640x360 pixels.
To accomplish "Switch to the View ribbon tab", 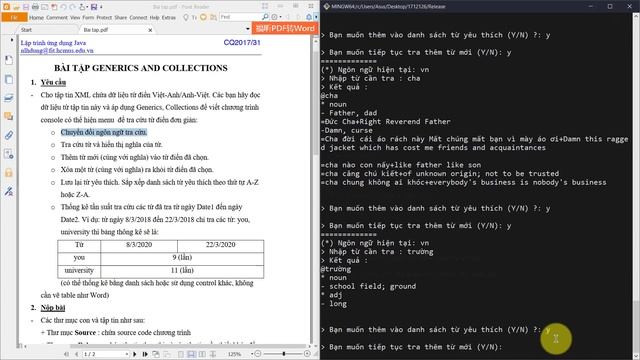I will click(x=75, y=18).
